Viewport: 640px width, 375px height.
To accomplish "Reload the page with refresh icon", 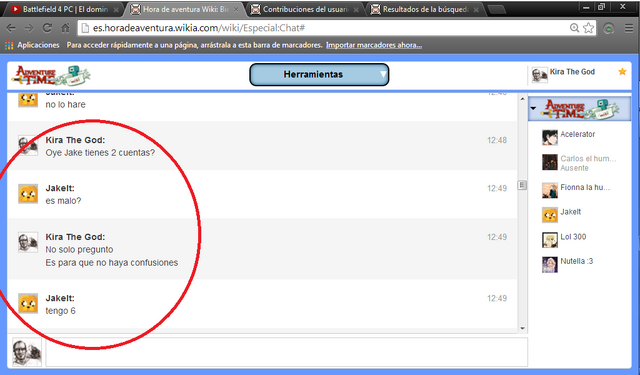I will pyautogui.click(x=47, y=28).
